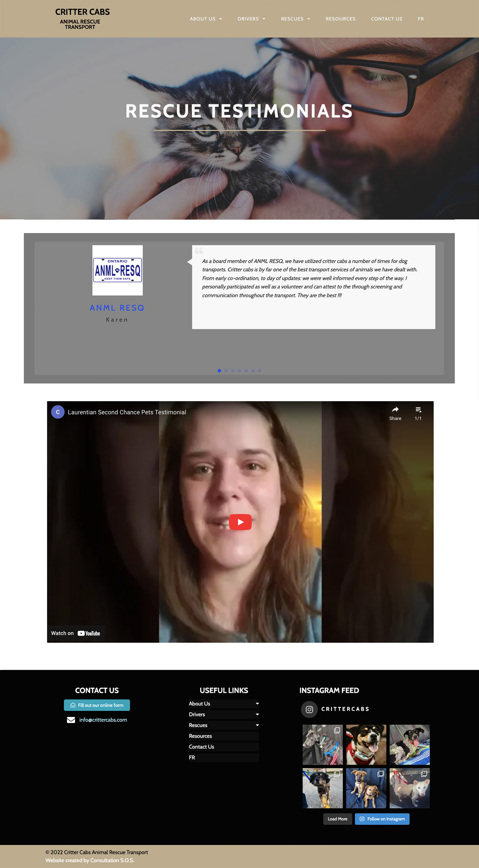The image size is (479, 868).
Task: Click the Instagram logo icon by CRITTERCABS
Action: 309,710
